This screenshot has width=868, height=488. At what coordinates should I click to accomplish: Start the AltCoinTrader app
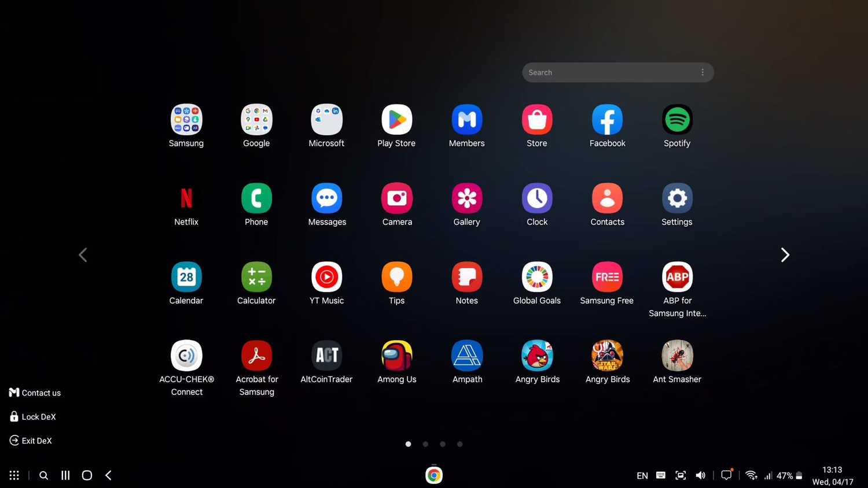pyautogui.click(x=326, y=355)
